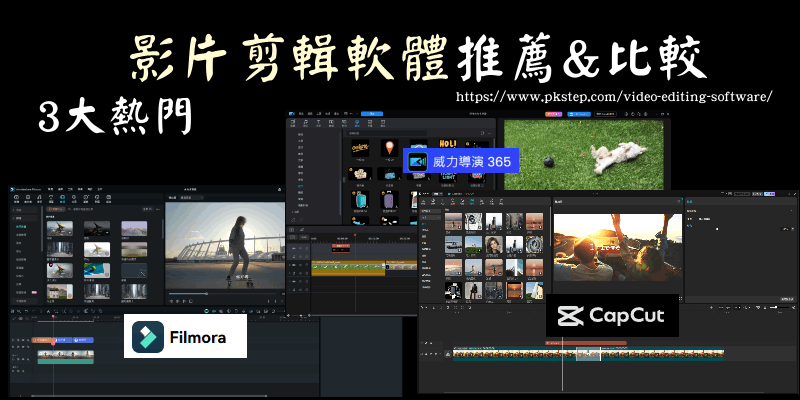Select the highlighted transition segment on CapCut's video track
The width and height of the screenshot is (800, 400).
tap(588, 354)
